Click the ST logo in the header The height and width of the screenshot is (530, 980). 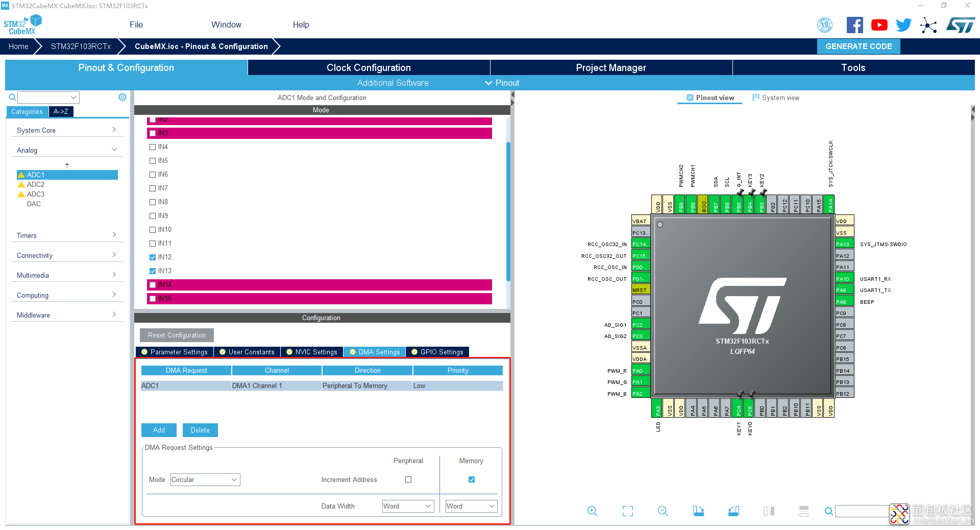point(961,25)
